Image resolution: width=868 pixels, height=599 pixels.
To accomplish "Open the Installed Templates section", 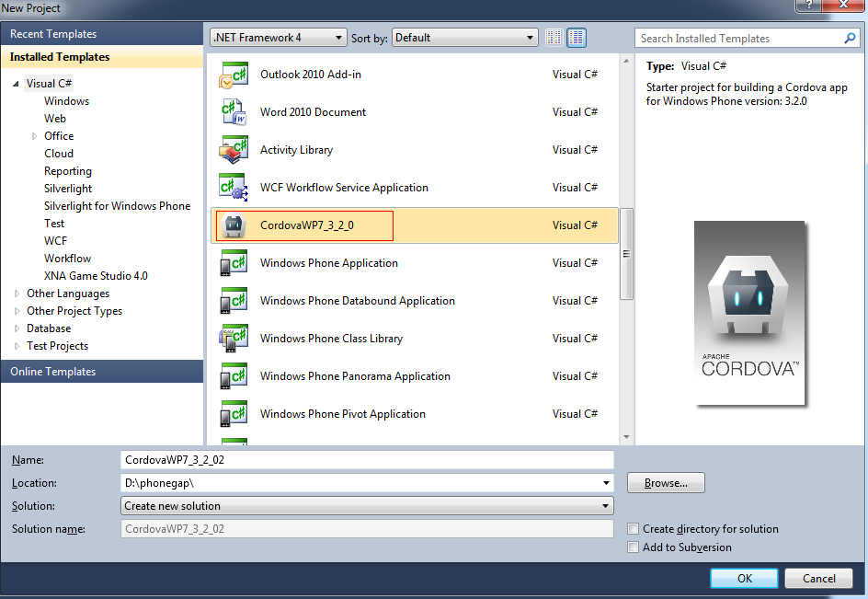I will click(102, 57).
